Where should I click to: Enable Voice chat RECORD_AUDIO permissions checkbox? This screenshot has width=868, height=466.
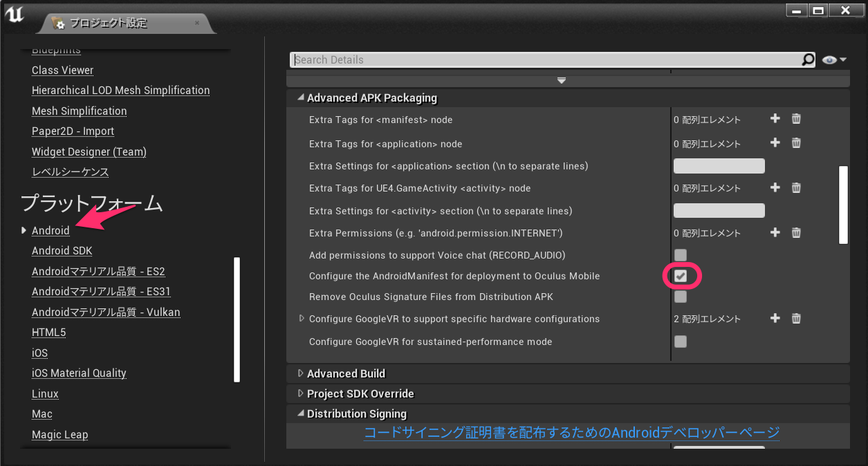(x=681, y=255)
